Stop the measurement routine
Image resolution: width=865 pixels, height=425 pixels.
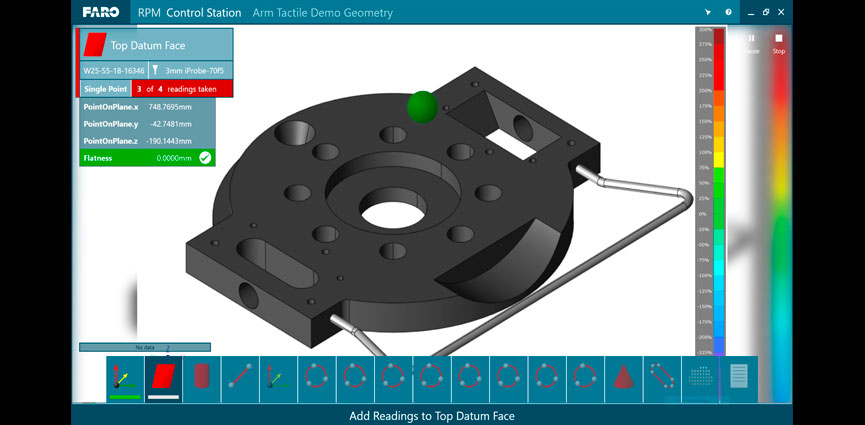pos(779,43)
